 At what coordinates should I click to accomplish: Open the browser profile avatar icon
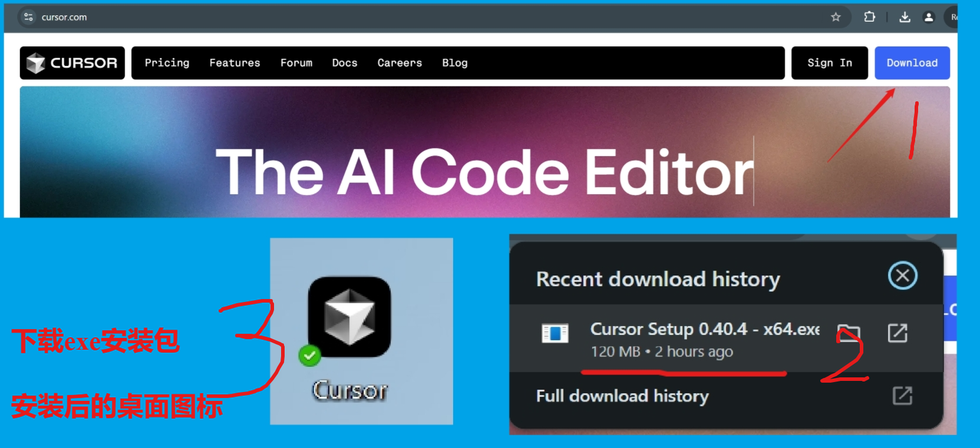click(929, 17)
